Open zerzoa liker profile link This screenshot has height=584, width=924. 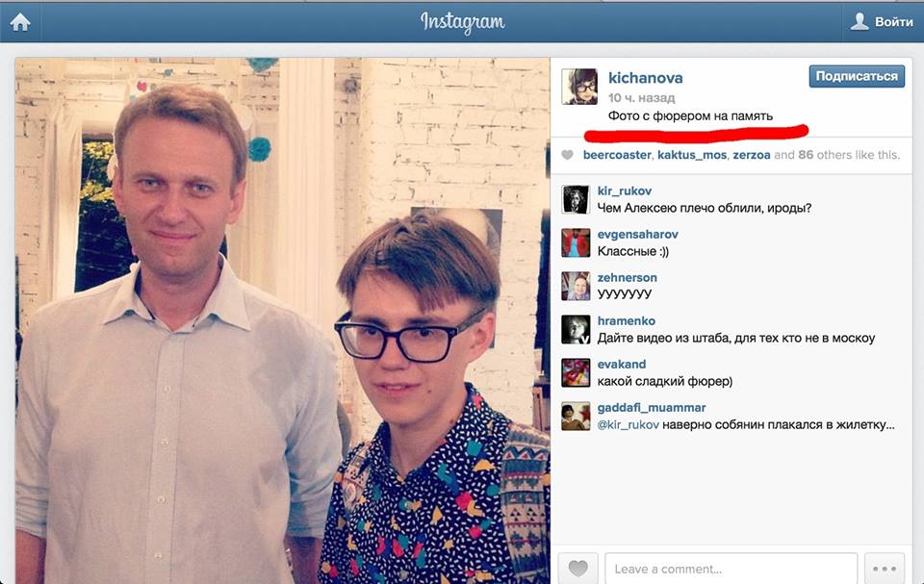(752, 155)
